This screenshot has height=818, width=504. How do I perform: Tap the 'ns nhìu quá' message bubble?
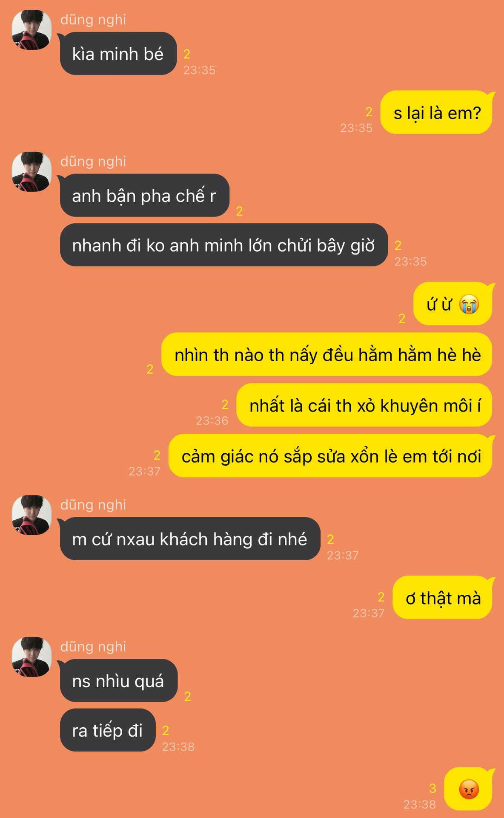coord(118,681)
